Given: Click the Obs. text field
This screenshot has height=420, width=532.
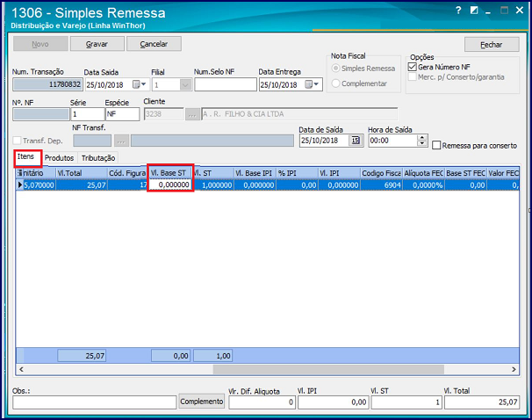Looking at the screenshot, I should pyautogui.click(x=94, y=402).
